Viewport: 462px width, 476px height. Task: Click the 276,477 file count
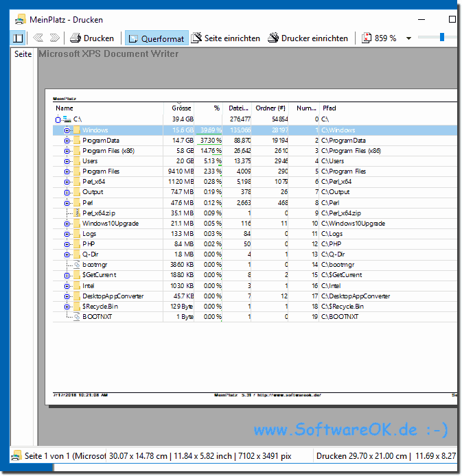(240, 119)
